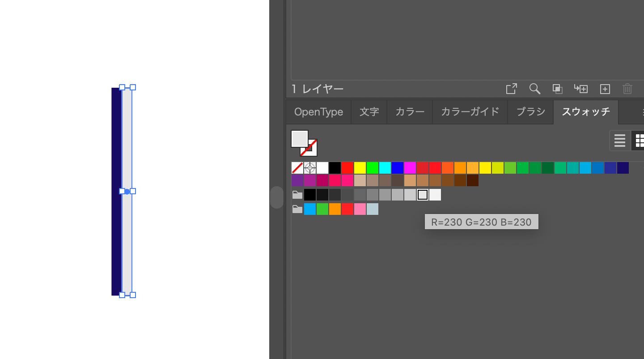Select the None swatch with red slash
The image size is (644, 359).
(297, 168)
